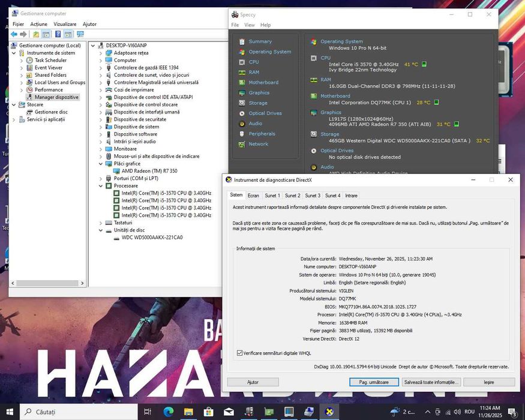
Task: Click the gray forward arrow in toolbar
Action: [x=23, y=34]
